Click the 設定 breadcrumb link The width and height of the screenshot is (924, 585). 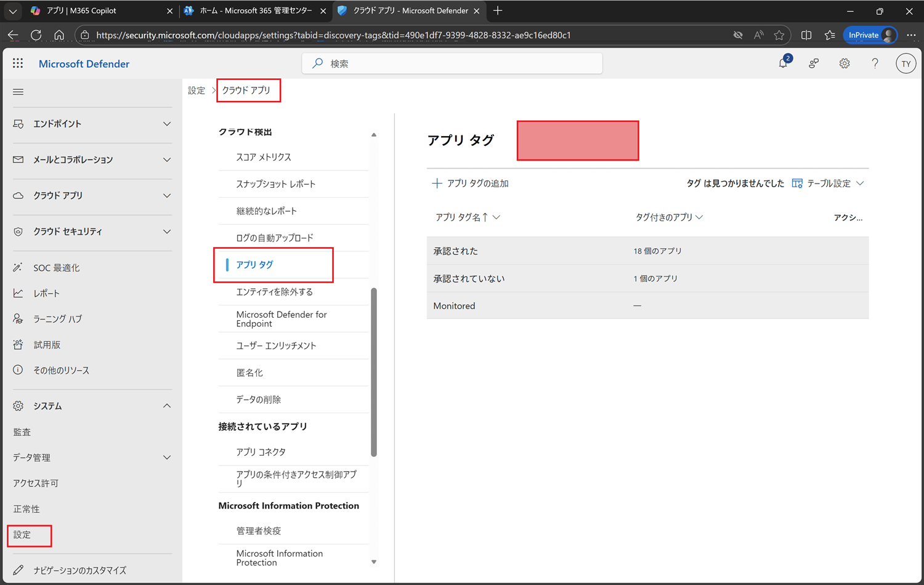(197, 91)
